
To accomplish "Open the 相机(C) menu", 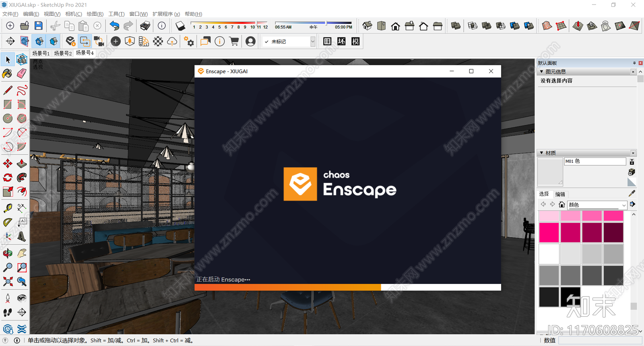I will pyautogui.click(x=74, y=14).
